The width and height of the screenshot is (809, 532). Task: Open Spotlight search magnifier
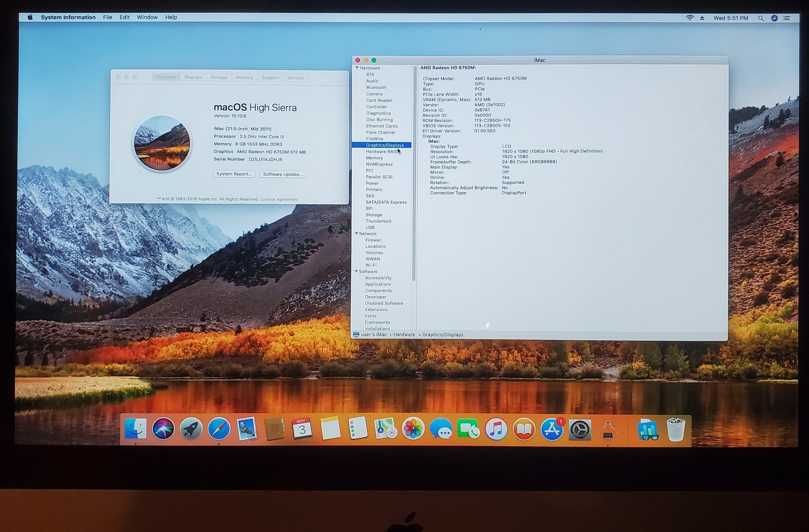(x=761, y=18)
